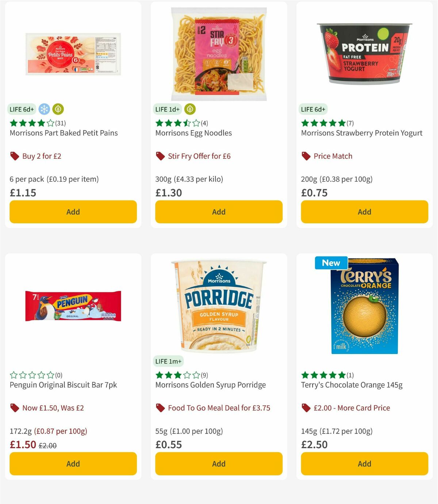Click the organic leaf badge on Petit Pains
The width and height of the screenshot is (438, 504).
[59, 109]
